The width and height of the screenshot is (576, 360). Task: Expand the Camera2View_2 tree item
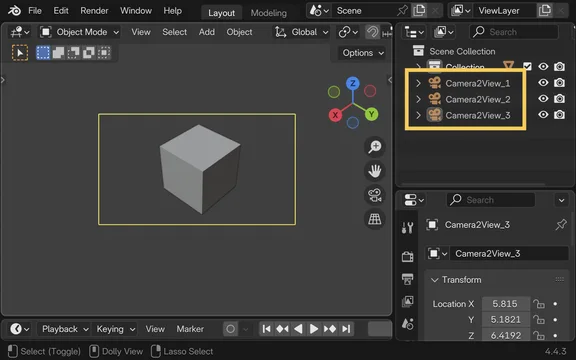(x=418, y=99)
